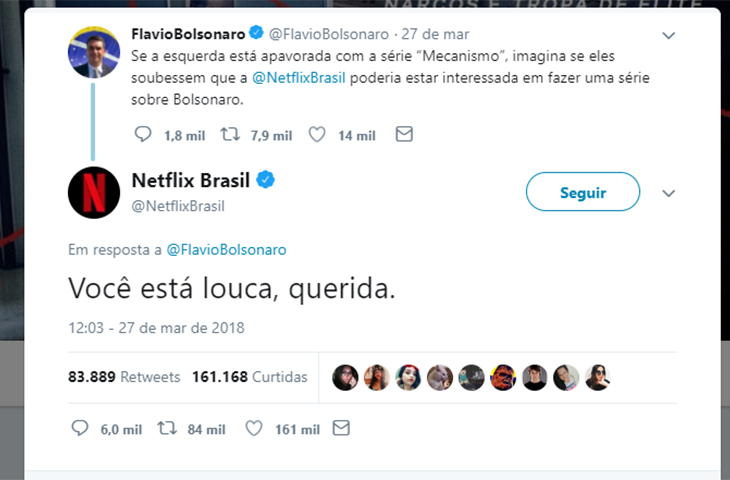Reply to Flavio Bolsonaro's tweet
The height and width of the screenshot is (480, 730).
coord(142,134)
